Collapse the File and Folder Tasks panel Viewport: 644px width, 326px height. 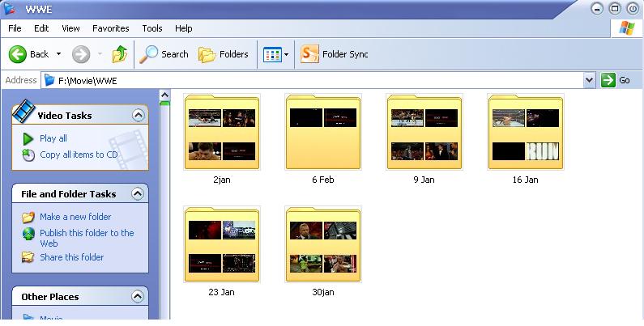coord(138,193)
